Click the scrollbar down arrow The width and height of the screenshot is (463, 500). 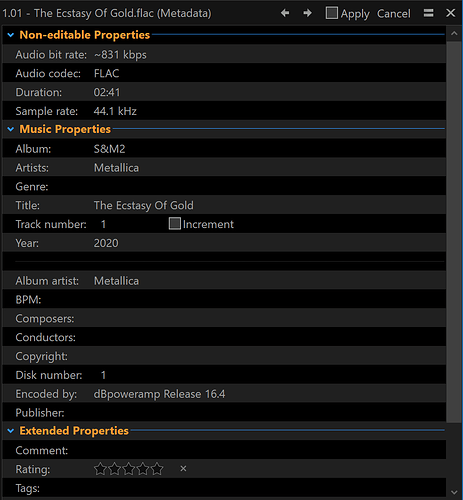tap(454, 492)
